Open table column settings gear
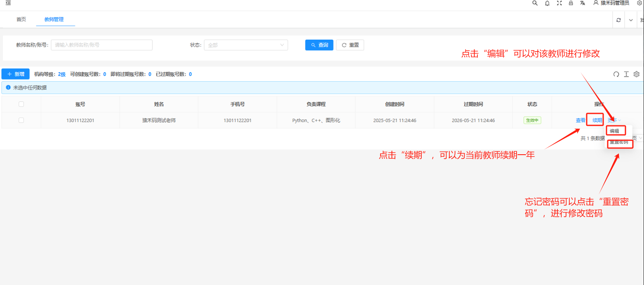Image resolution: width=644 pixels, height=285 pixels. [x=636, y=74]
